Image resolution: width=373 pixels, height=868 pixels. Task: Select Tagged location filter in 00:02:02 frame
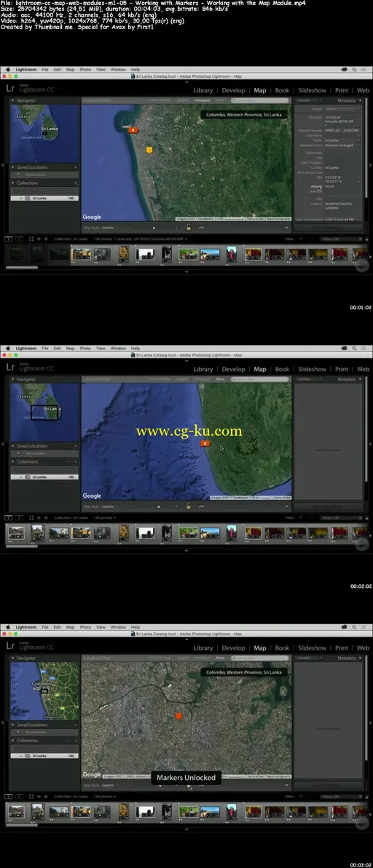[x=182, y=380]
